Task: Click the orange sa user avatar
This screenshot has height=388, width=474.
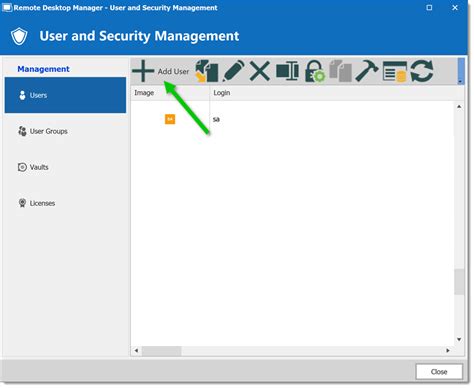Action: pos(170,119)
